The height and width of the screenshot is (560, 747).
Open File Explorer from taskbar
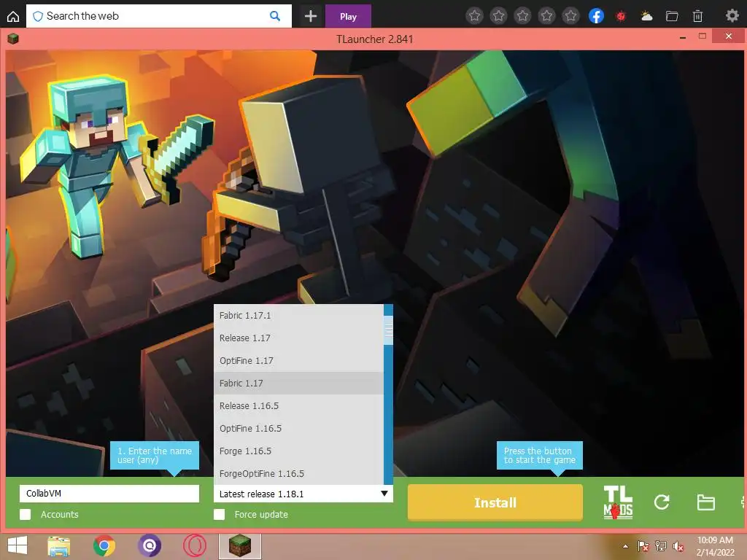[58, 546]
